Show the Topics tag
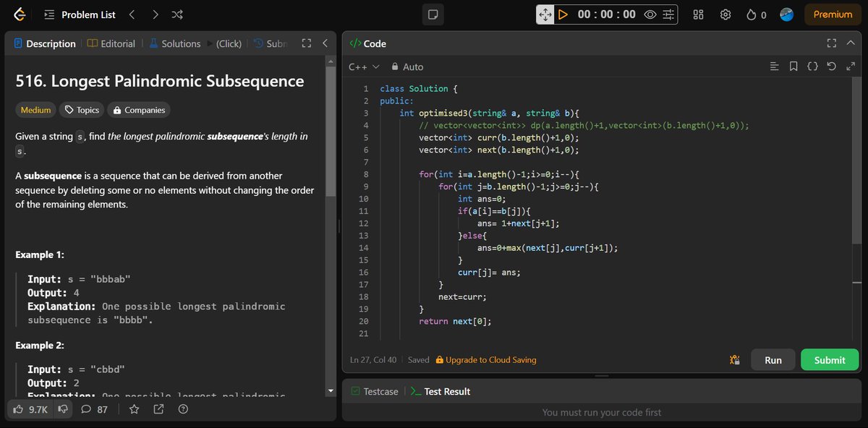 click(x=82, y=110)
